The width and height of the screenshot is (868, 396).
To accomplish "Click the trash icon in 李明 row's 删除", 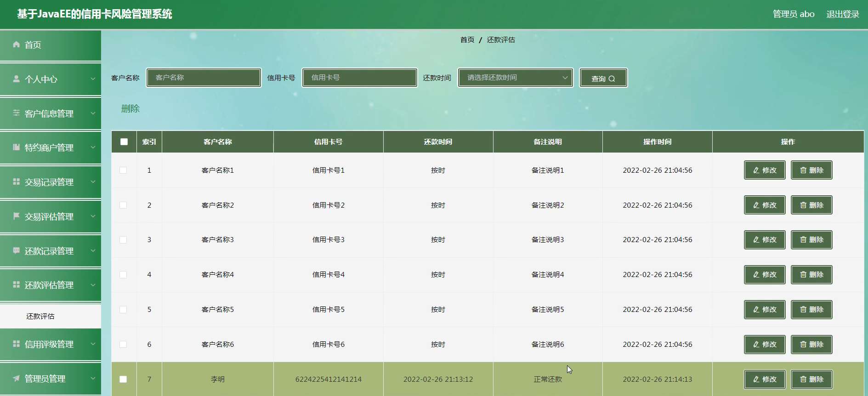I will [x=803, y=379].
